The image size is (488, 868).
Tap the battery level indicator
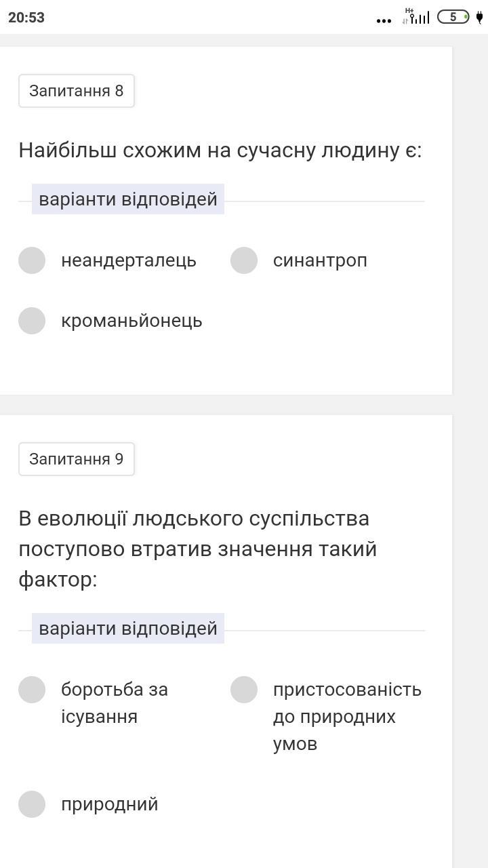(453, 17)
